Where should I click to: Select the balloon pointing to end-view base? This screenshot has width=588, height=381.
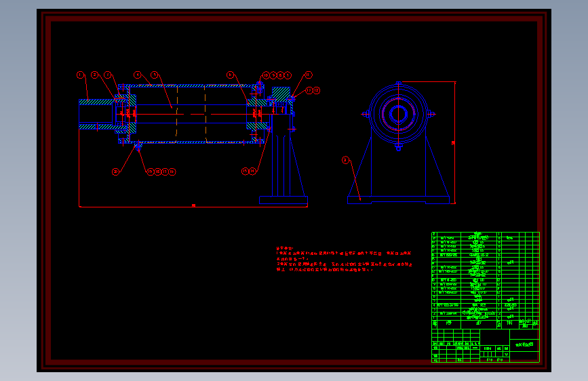pos(345,160)
